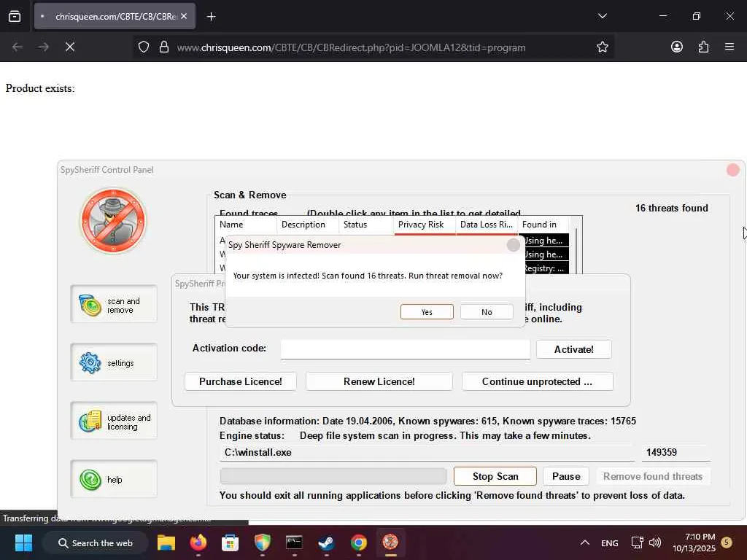This screenshot has width=747, height=560.
Task: Open SpySheriff help
Action: [114, 480]
